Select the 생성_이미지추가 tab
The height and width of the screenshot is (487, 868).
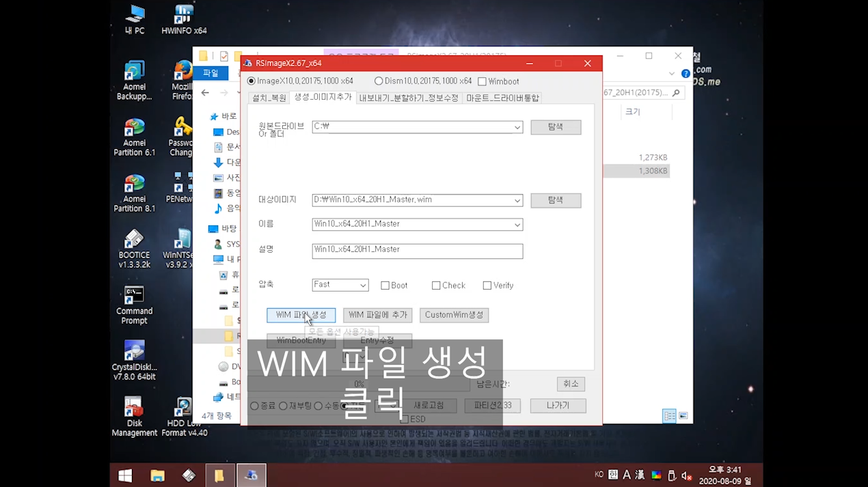[x=323, y=98]
